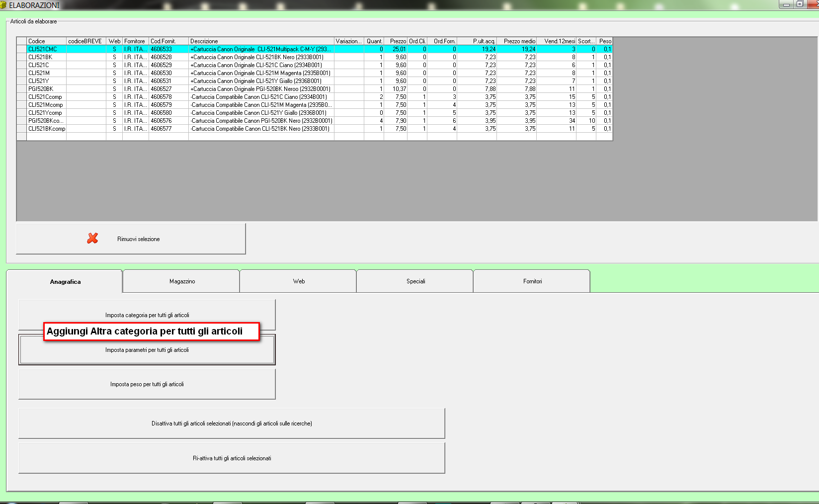Click Imposta parametri per tutti gli articoli

click(147, 350)
